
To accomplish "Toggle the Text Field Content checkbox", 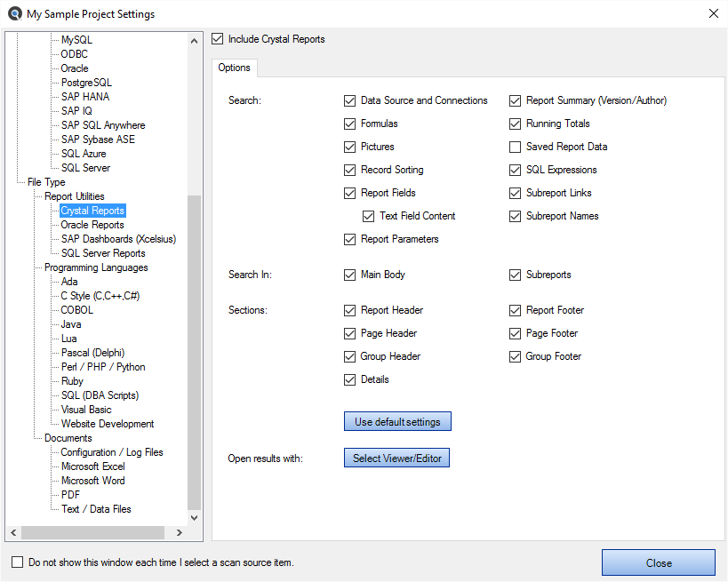I will pyautogui.click(x=368, y=216).
